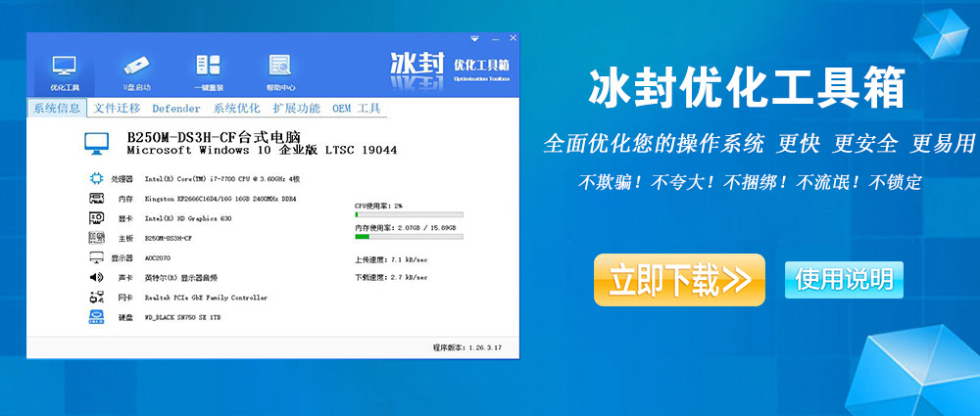The image size is (980, 416).
Task: Click the 网卡 network adapter icon
Action: [97, 297]
